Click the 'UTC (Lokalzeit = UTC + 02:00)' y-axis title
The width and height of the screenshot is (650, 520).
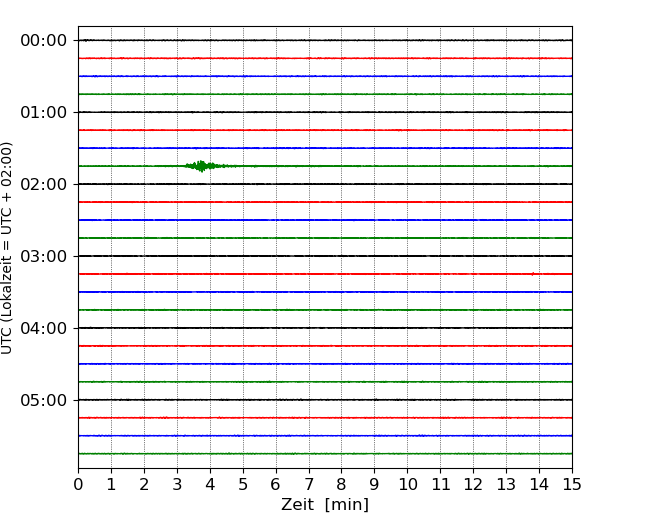8,247
